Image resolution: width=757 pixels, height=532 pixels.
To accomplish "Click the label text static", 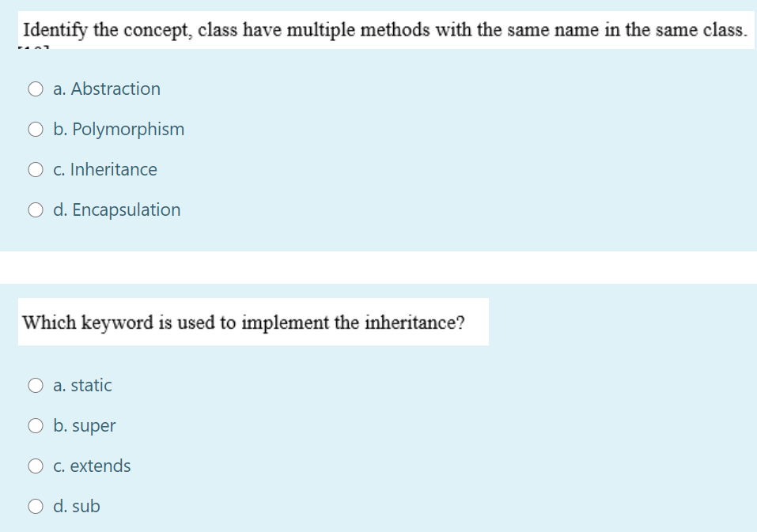I will (x=81, y=385).
